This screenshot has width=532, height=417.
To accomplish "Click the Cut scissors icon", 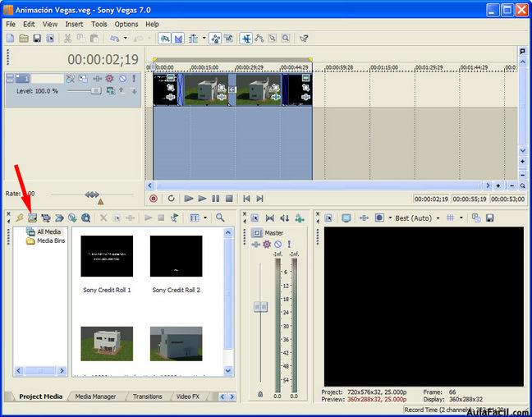I will 67,39.
